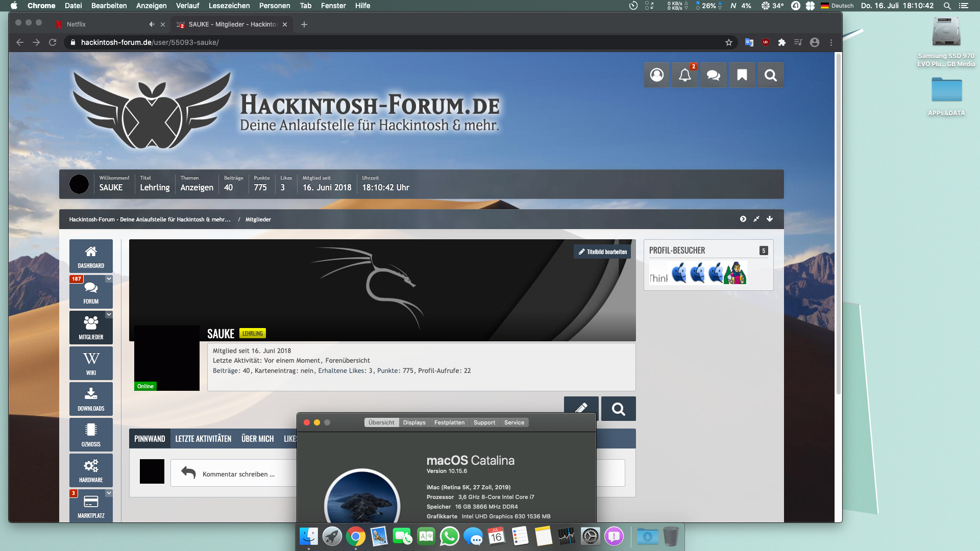
Task: Bookmark this page with the star icon
Action: pyautogui.click(x=729, y=42)
